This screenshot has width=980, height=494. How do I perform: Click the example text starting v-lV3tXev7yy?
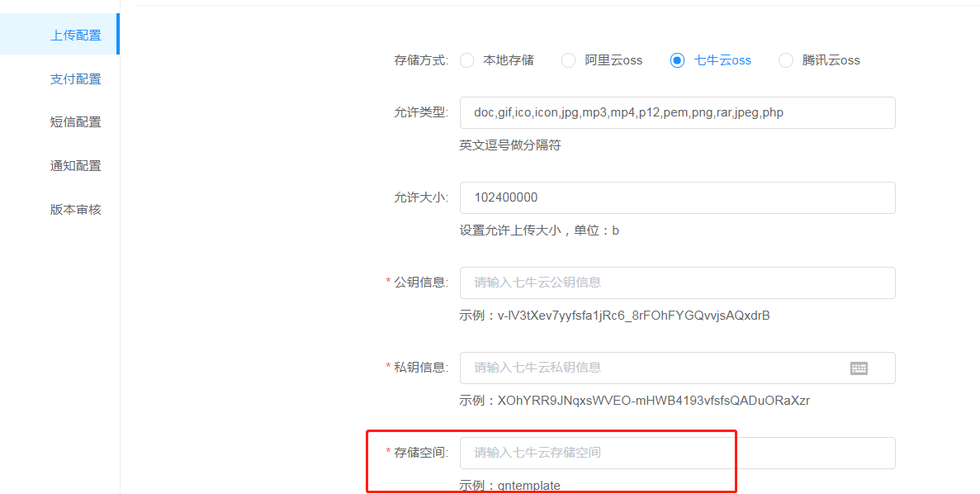tap(614, 316)
